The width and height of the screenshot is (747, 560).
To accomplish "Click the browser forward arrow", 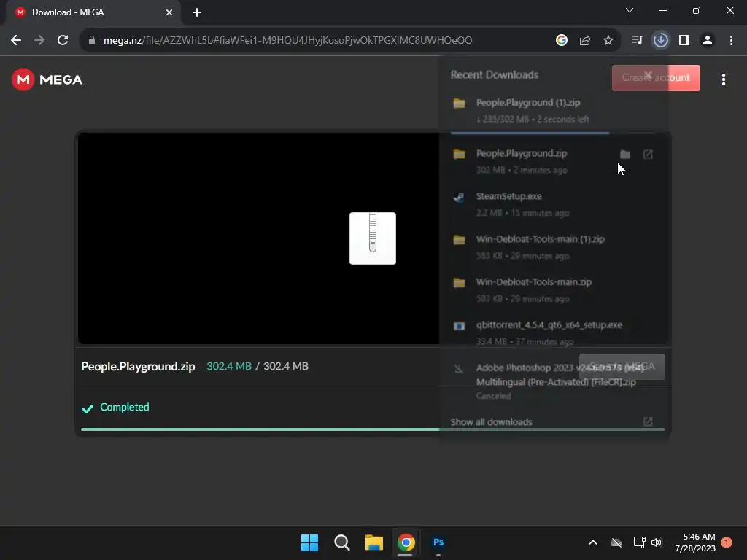I will click(x=39, y=41).
